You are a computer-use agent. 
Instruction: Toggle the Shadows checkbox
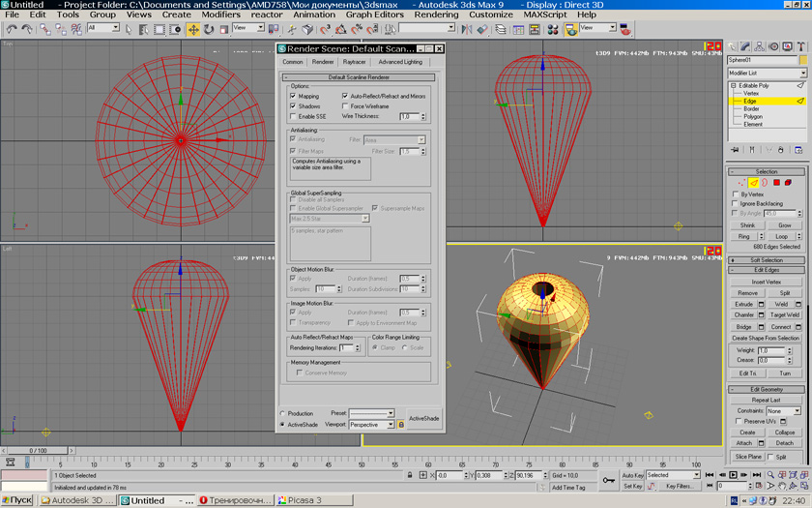tap(293, 106)
